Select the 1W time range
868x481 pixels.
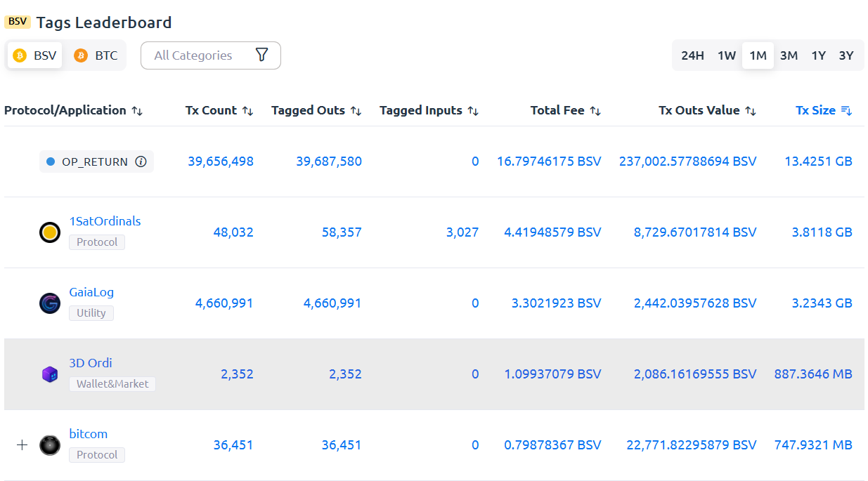727,55
